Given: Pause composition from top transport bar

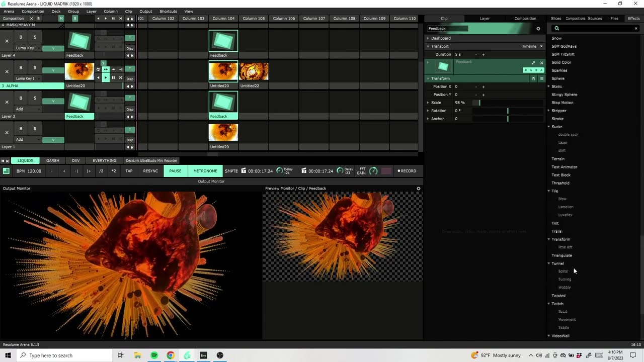Looking at the screenshot, I should 113,19.
